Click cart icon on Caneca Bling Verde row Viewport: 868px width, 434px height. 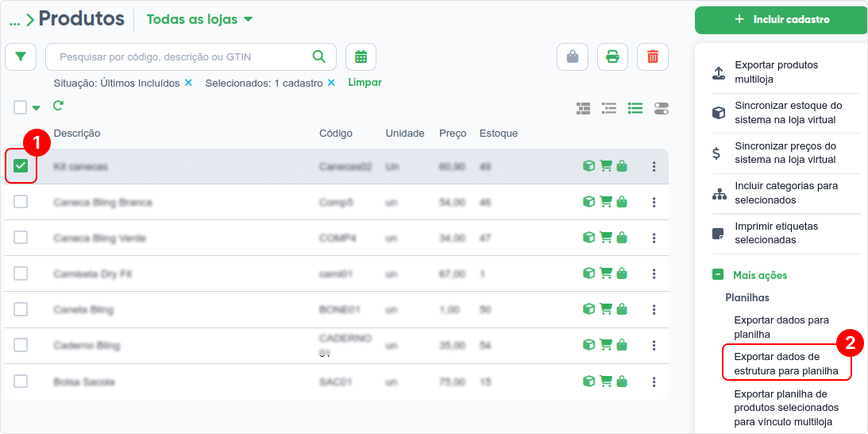pyautogui.click(x=606, y=237)
